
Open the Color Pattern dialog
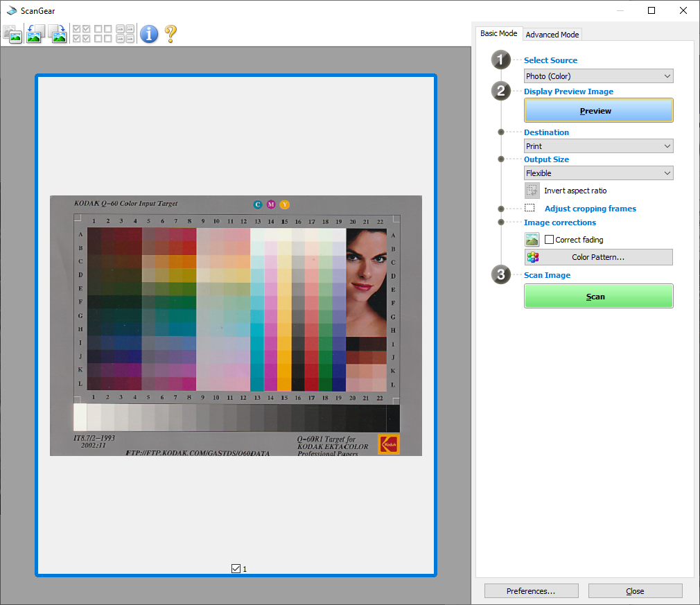click(x=598, y=257)
